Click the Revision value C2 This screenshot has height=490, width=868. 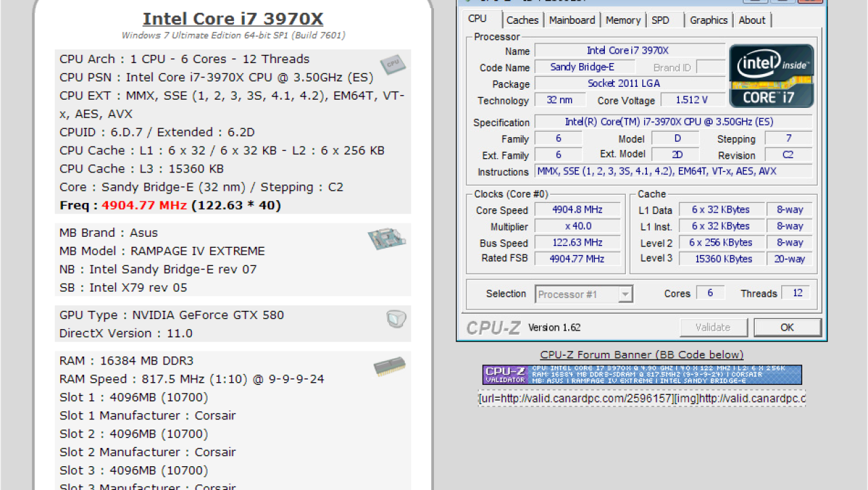(789, 155)
